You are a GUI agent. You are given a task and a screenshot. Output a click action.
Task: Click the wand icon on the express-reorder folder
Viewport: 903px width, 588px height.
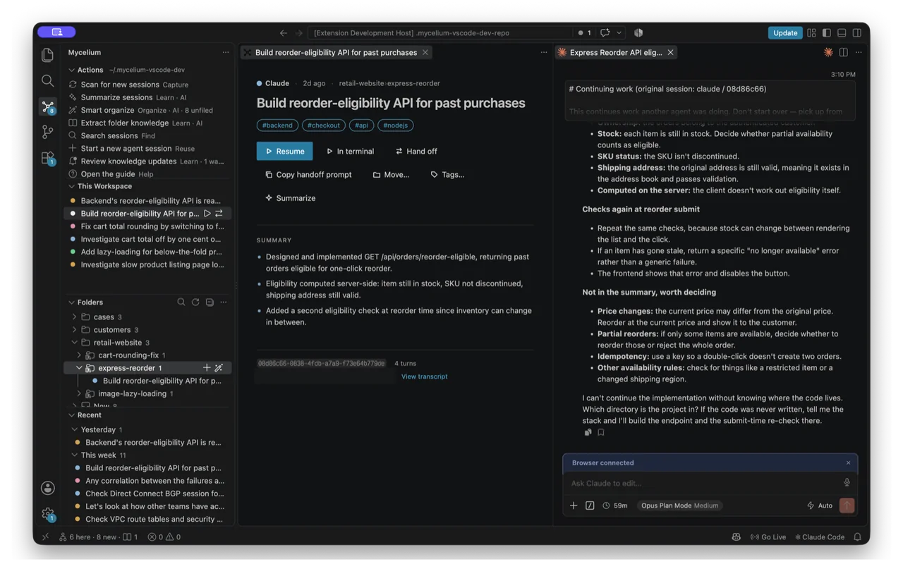pos(219,367)
